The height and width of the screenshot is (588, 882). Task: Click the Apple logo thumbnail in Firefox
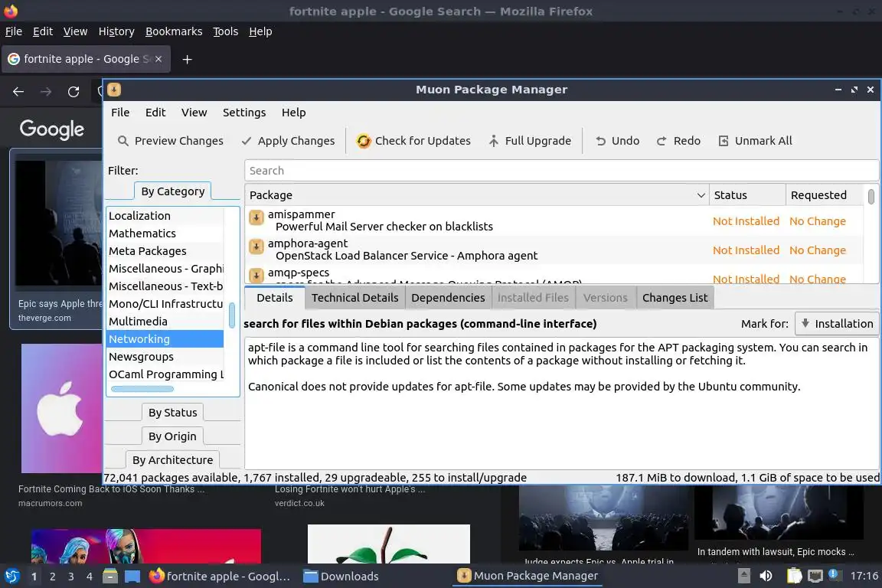62,409
